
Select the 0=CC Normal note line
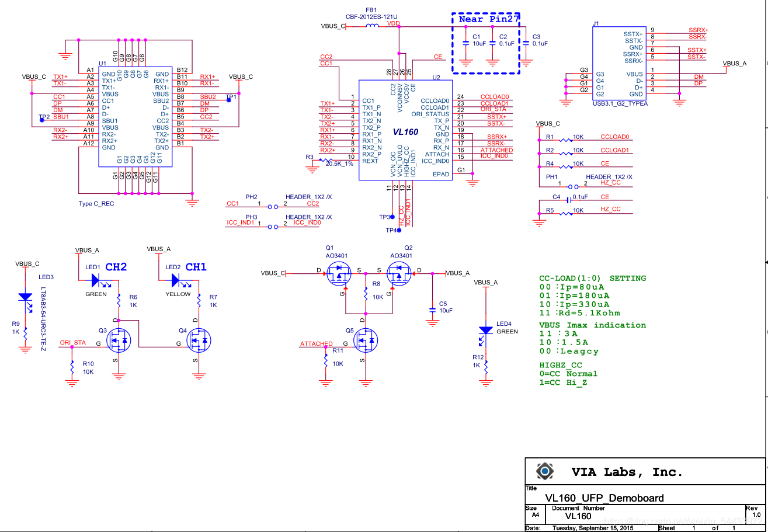click(568, 374)
